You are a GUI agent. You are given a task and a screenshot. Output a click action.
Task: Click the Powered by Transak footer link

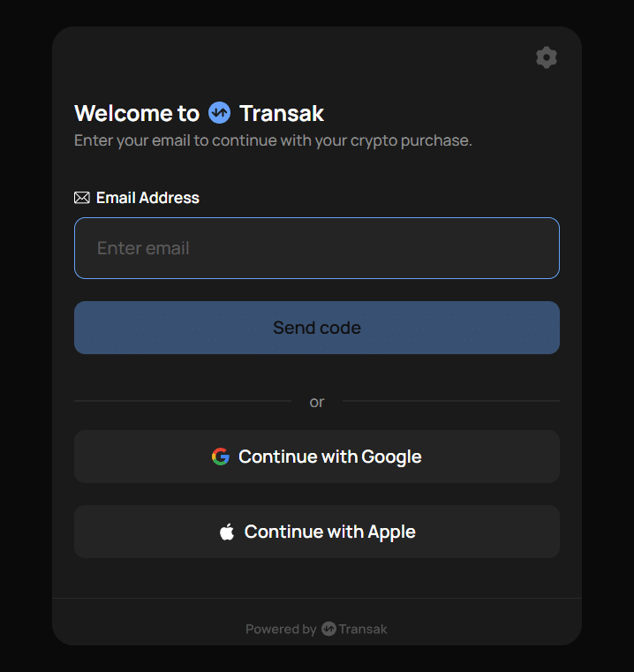pos(316,629)
